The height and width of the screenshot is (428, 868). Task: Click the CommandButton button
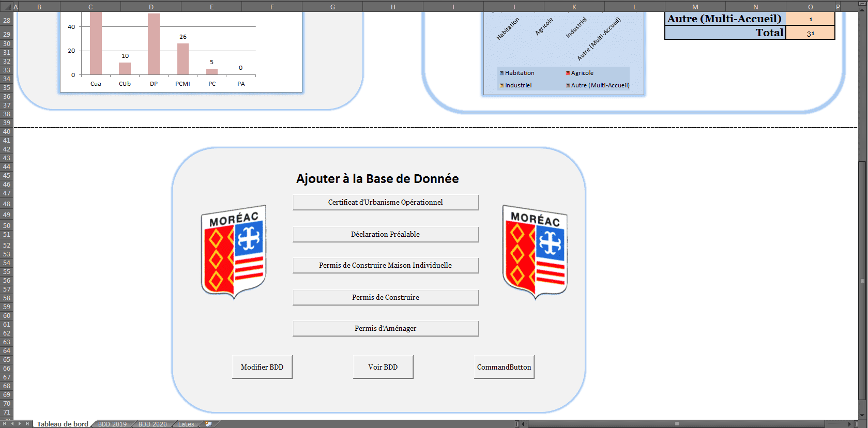point(504,367)
